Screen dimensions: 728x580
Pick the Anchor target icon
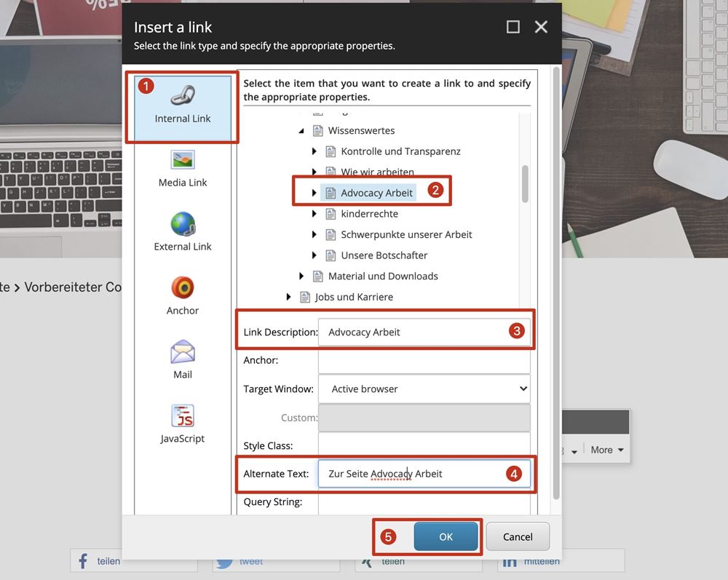click(x=183, y=287)
